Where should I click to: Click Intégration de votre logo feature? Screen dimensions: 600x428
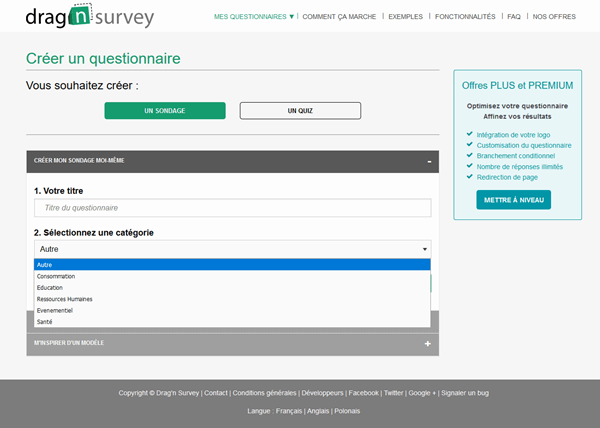click(513, 135)
